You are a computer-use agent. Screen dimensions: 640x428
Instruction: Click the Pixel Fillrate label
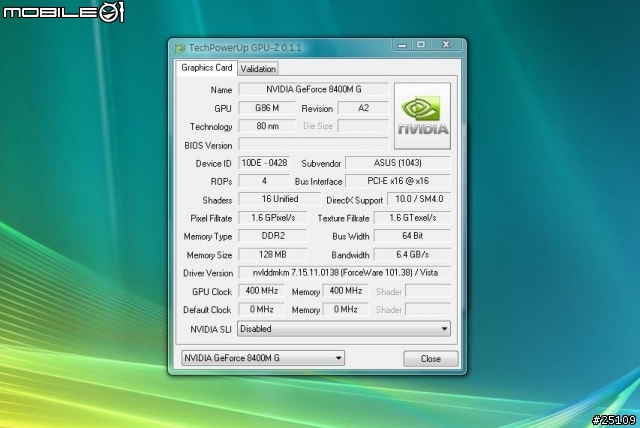(211, 219)
